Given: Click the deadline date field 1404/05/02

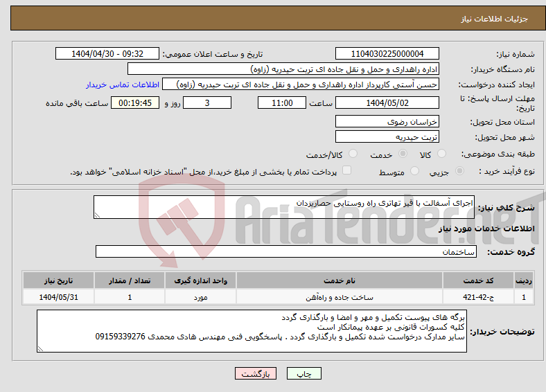Looking at the screenshot, I should click(387, 103).
